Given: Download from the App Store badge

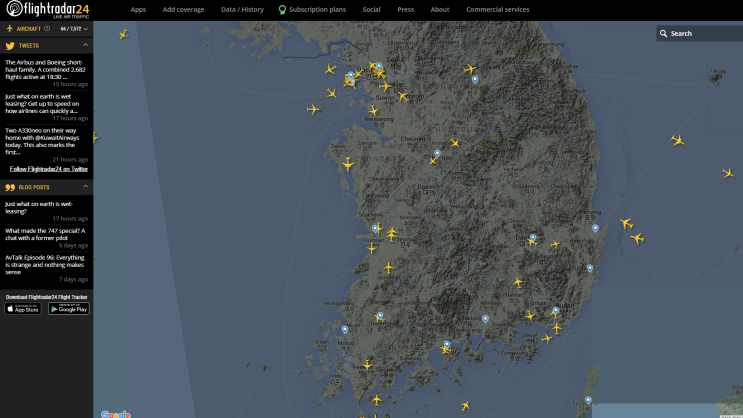Looking at the screenshot, I should [23, 309].
